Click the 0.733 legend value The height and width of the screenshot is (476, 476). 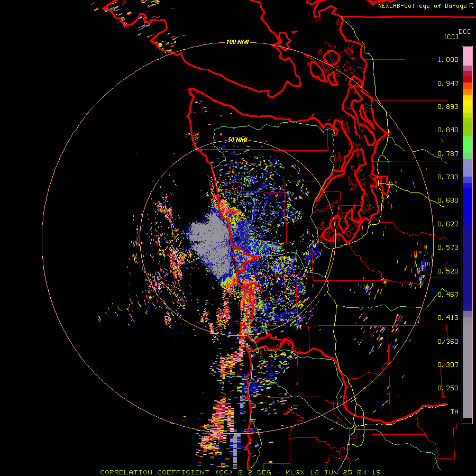(x=448, y=177)
